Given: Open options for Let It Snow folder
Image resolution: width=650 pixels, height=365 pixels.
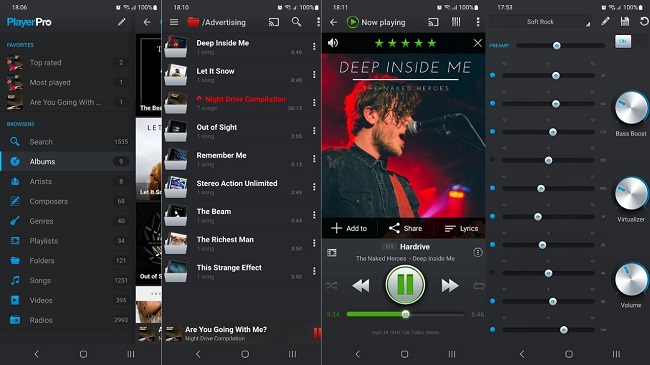Looking at the screenshot, I should point(314,74).
